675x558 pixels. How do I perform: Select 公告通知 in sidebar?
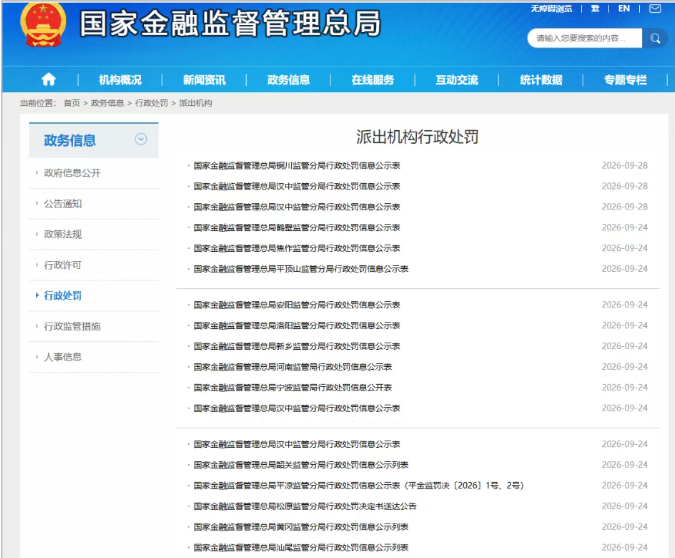pos(63,204)
